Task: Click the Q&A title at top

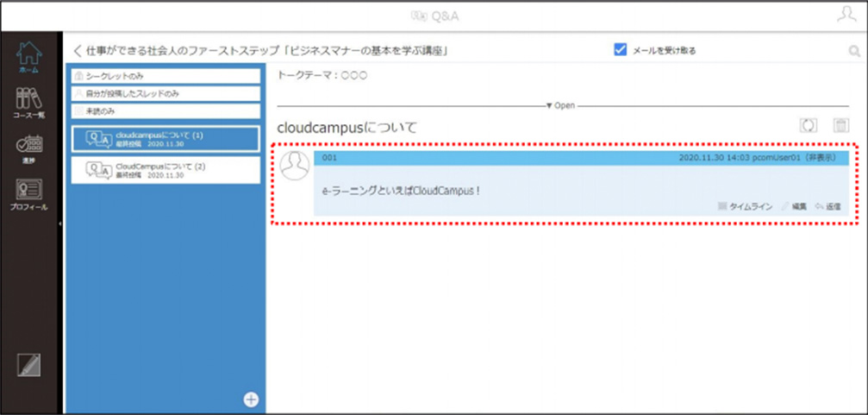Action: pyautogui.click(x=434, y=16)
